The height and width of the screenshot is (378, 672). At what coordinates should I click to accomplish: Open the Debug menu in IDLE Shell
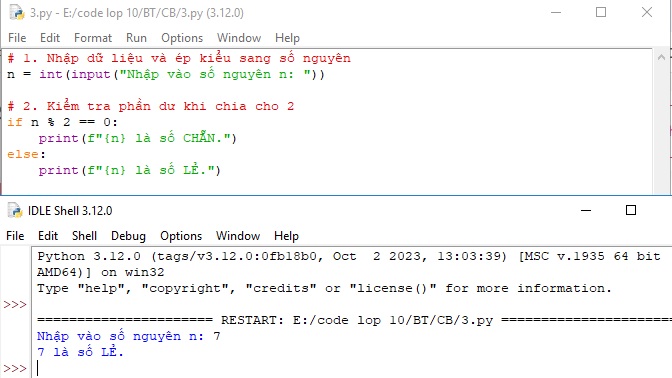(x=128, y=236)
